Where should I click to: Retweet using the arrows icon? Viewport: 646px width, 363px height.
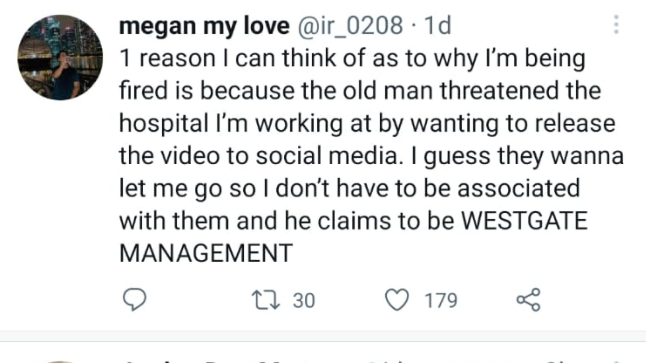[x=266, y=300]
